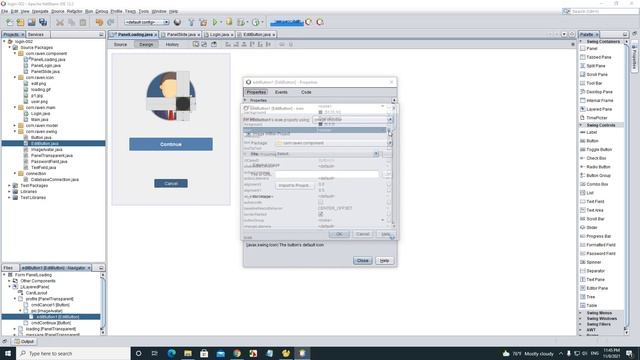Click the Redo toolbar icon

tap(111, 22)
